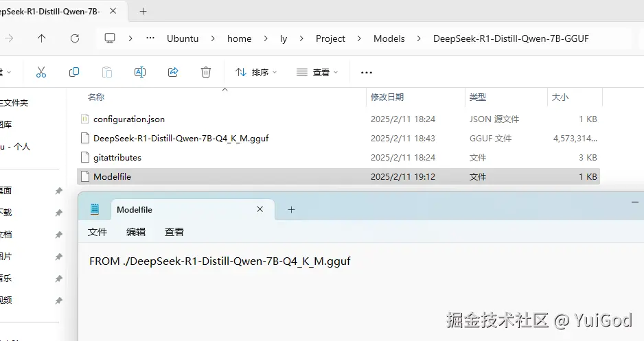644x341 pixels.
Task: Select gitattributes file name
Action: 117,158
